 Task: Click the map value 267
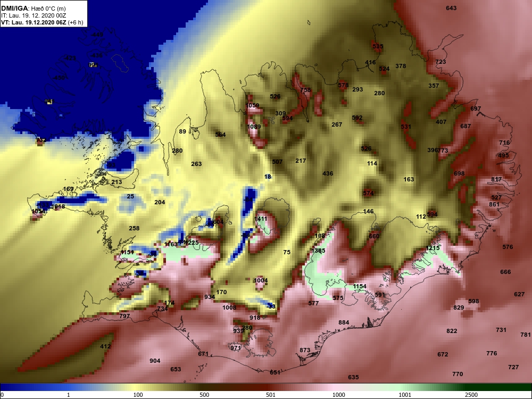[x=337, y=124]
